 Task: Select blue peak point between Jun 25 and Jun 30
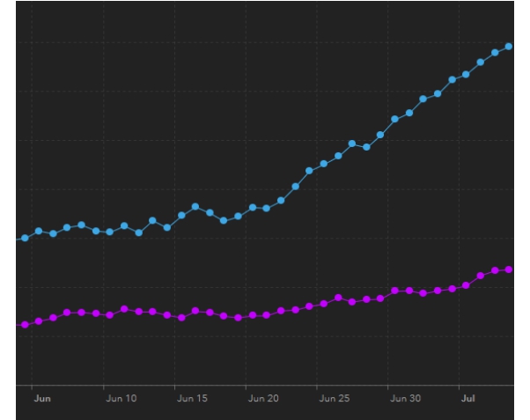(x=352, y=143)
